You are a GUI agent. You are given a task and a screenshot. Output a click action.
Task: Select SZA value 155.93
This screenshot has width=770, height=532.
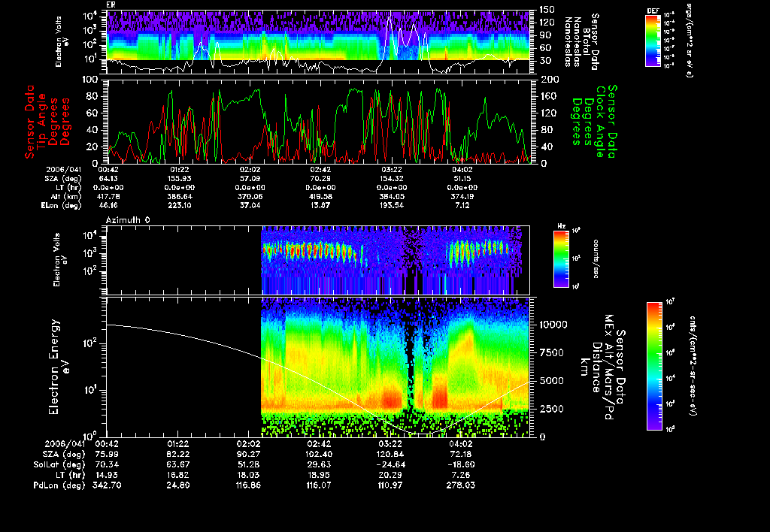pos(180,179)
